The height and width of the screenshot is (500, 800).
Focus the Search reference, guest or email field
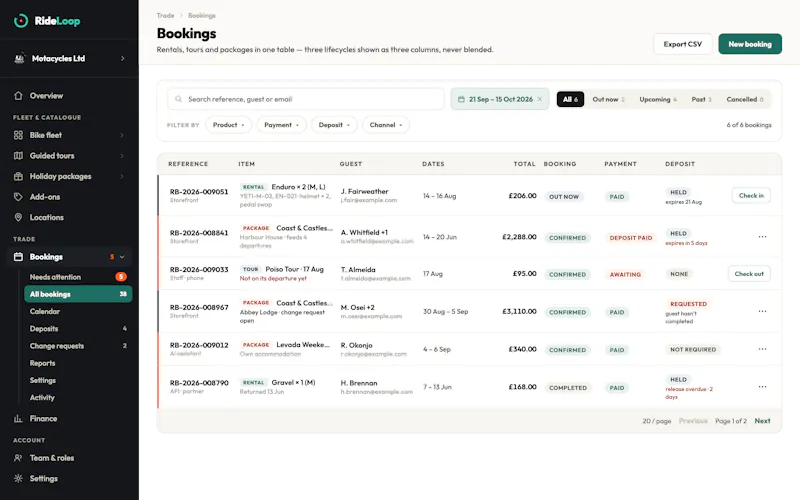[306, 99]
